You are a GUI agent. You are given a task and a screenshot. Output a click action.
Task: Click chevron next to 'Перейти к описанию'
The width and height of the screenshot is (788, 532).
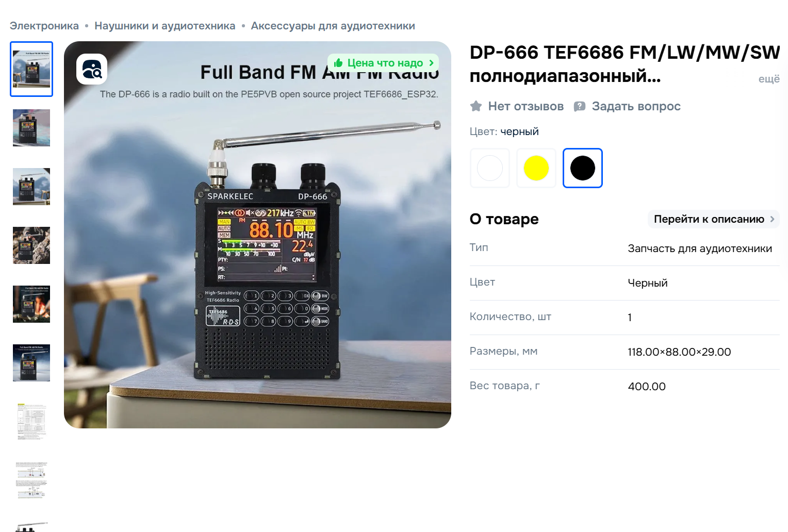pyautogui.click(x=772, y=219)
